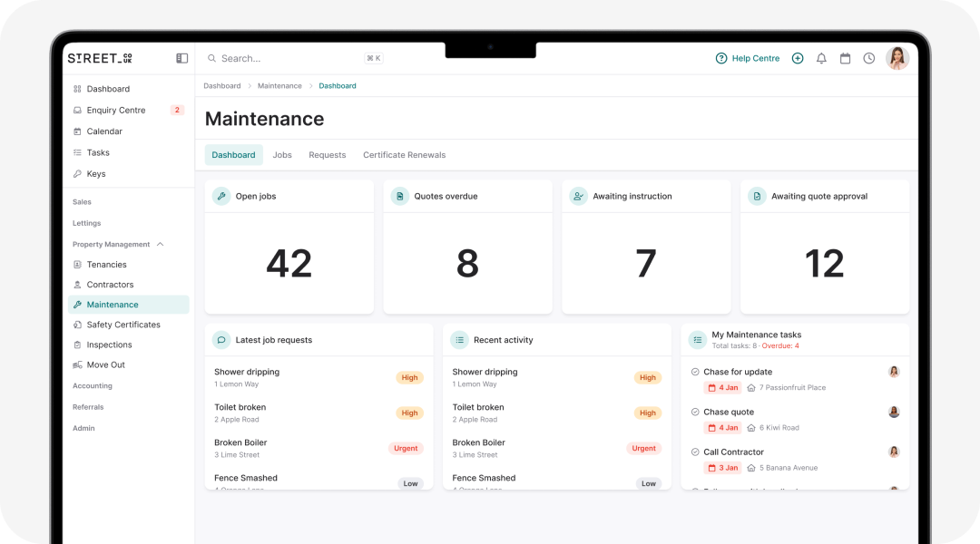Viewport: 980px width, 544px height.
Task: Mark 'Chase quote' task as done
Action: click(693, 412)
